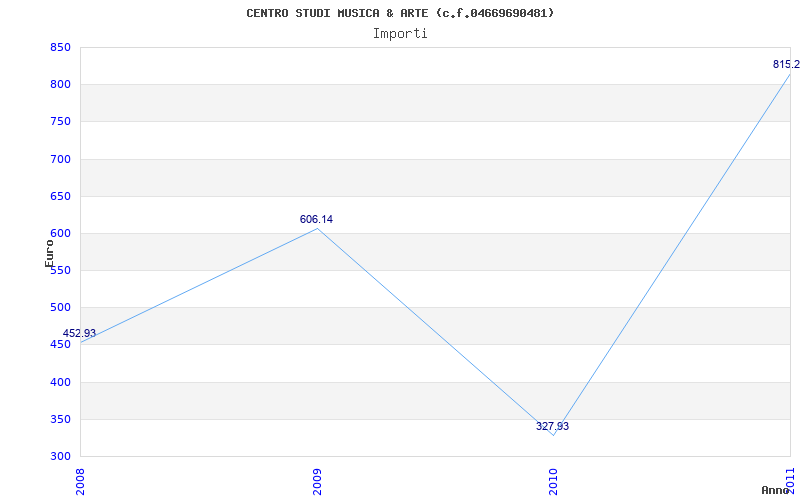Click the 550 y-axis tick label

click(60, 270)
